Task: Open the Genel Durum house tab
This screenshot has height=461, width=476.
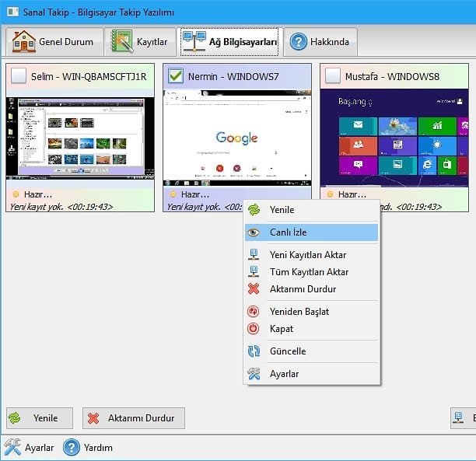Action: (x=54, y=42)
